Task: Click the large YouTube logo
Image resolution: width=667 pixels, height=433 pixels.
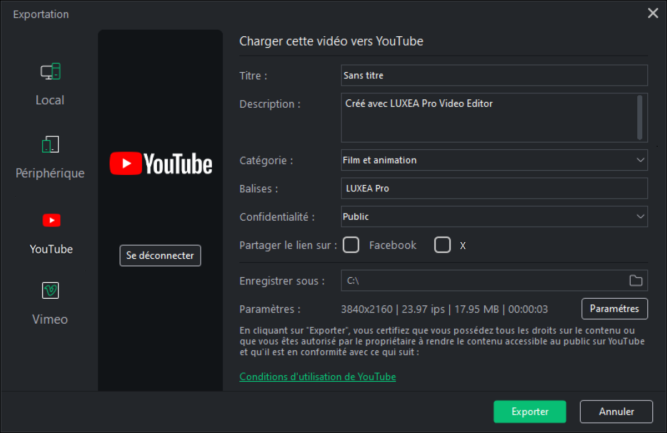Action: coord(161,164)
